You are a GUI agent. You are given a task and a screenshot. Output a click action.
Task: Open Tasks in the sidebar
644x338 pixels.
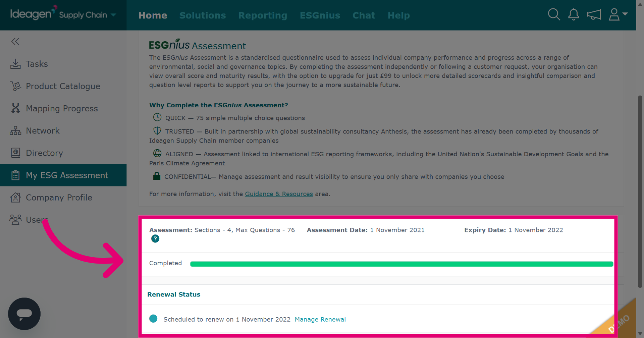coord(63,64)
